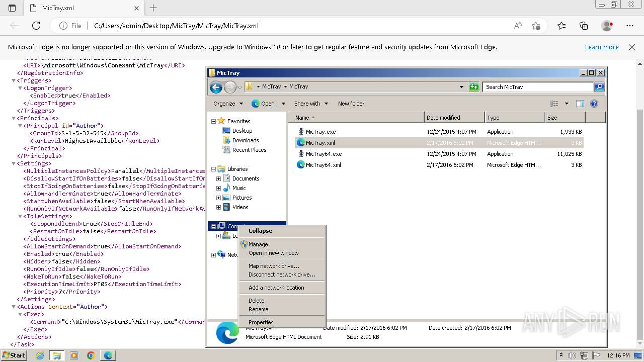Select MicTray64.exe microphone file icon
644x362 pixels.
301,154
